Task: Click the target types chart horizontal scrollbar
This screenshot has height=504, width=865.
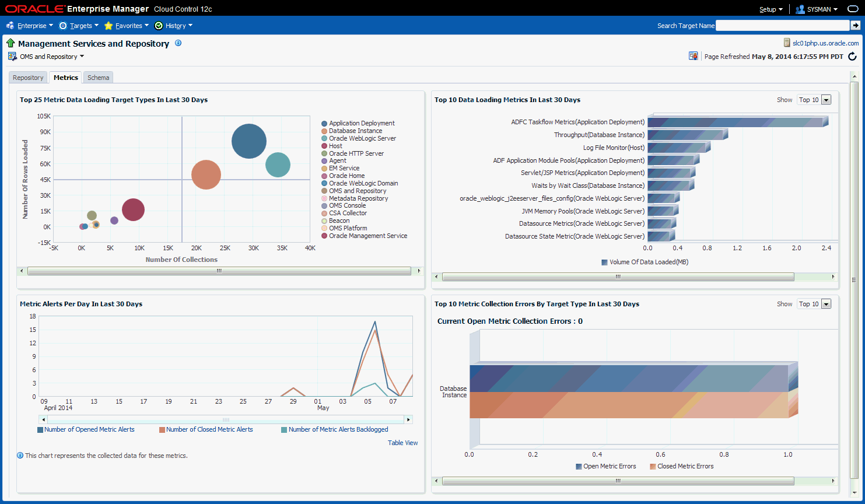Action: [x=219, y=271]
